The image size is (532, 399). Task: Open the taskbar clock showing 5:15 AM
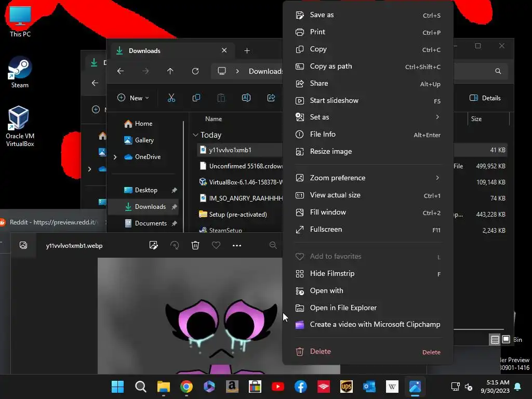pos(495,387)
